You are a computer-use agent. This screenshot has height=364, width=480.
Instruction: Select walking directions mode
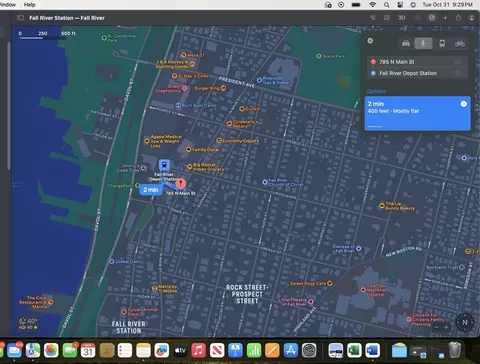point(423,43)
